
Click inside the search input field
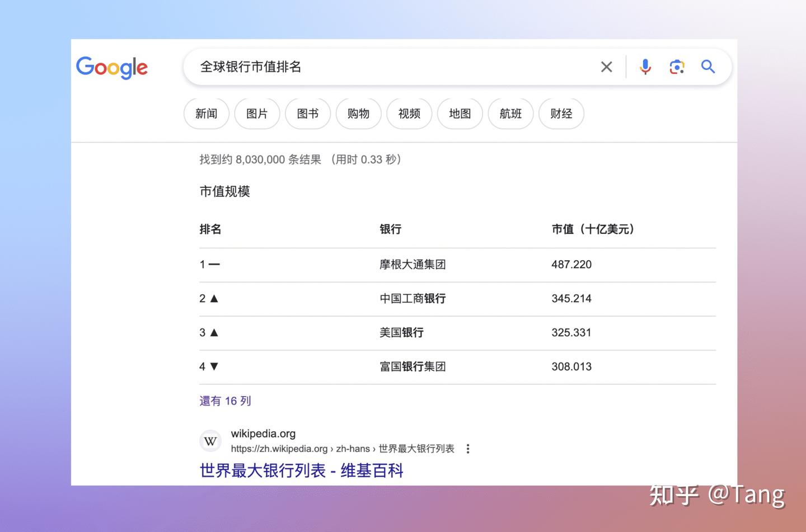click(392, 67)
